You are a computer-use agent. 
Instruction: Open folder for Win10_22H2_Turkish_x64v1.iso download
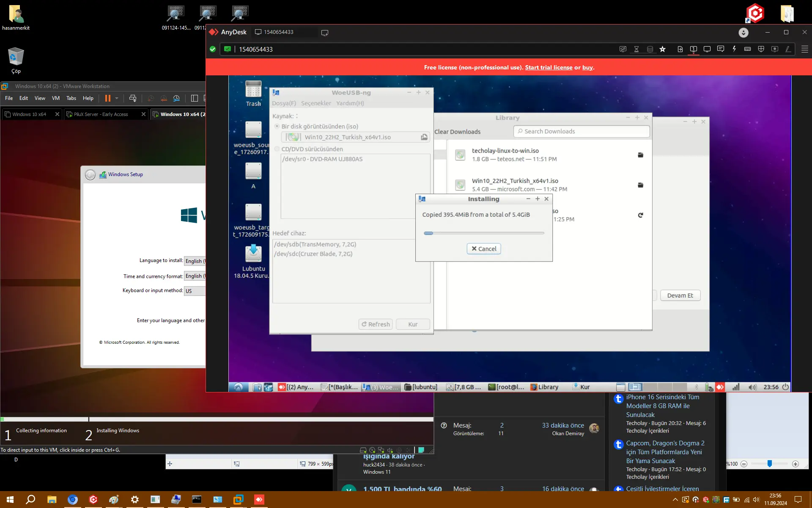(640, 185)
